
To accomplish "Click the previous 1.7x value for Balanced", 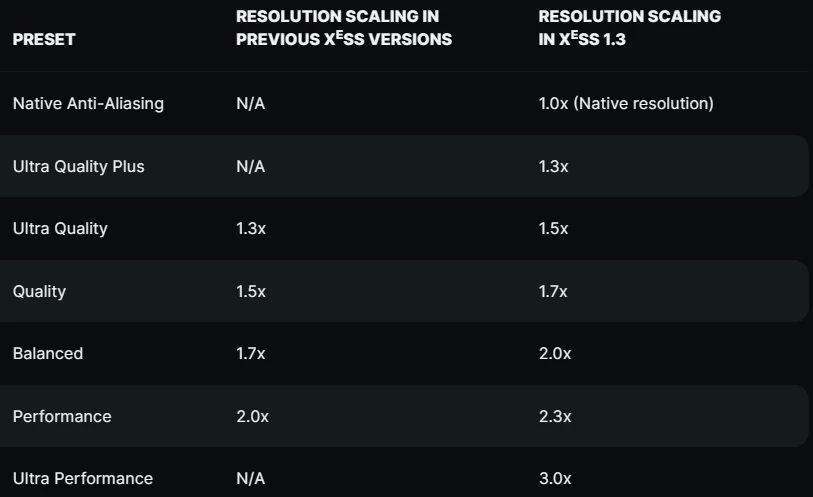I will (250, 353).
